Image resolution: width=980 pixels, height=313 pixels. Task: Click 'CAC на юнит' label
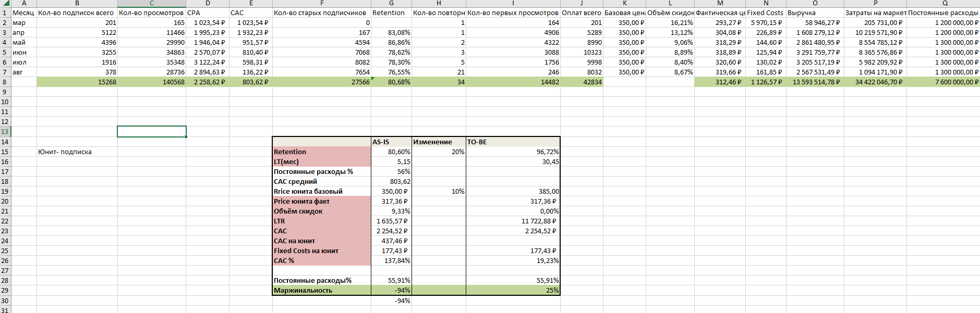[322, 241]
